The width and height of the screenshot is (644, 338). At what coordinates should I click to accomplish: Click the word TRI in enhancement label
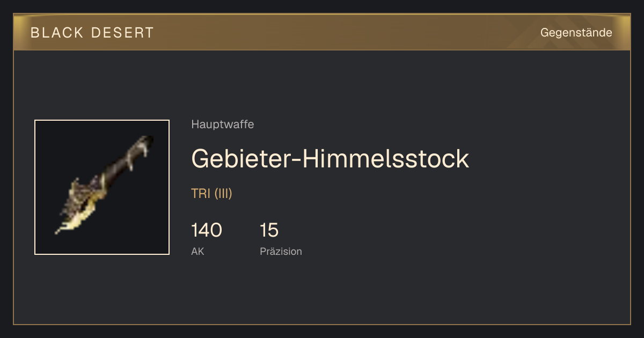201,194
